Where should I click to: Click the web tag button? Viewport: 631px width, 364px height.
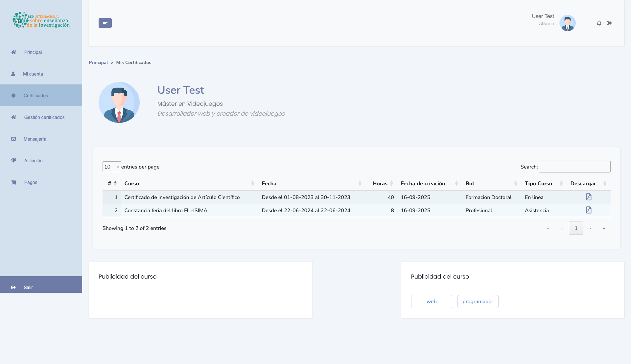point(432,302)
